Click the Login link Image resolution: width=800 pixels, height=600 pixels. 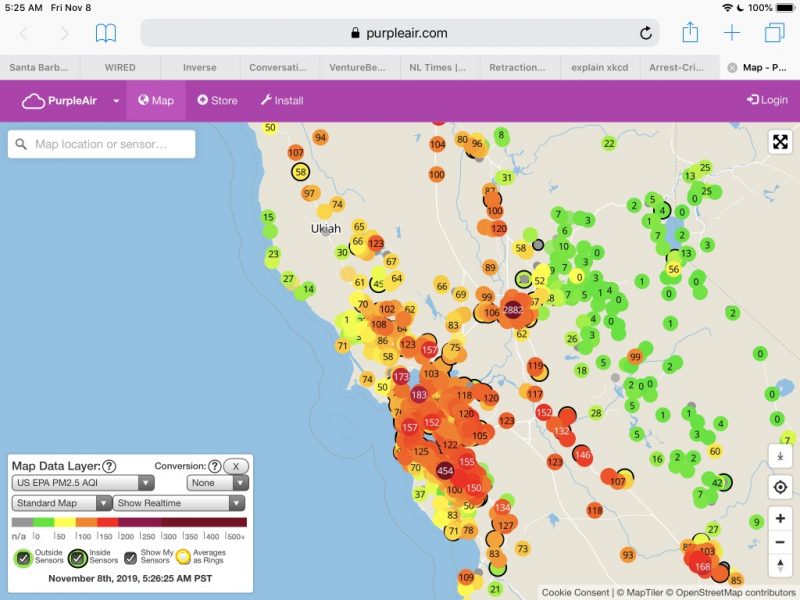coord(768,100)
